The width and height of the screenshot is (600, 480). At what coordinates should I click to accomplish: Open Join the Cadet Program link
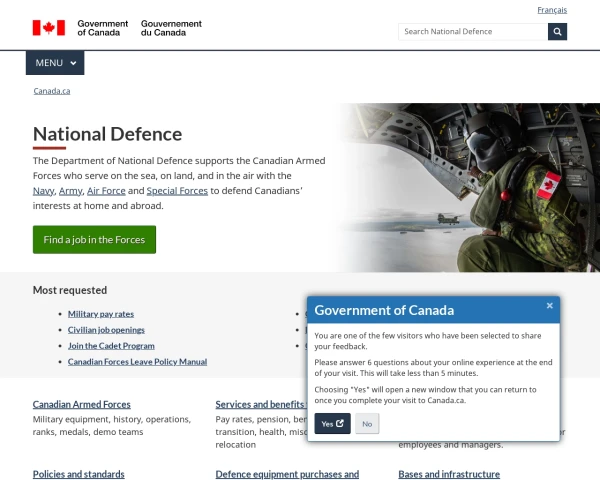[x=111, y=346]
